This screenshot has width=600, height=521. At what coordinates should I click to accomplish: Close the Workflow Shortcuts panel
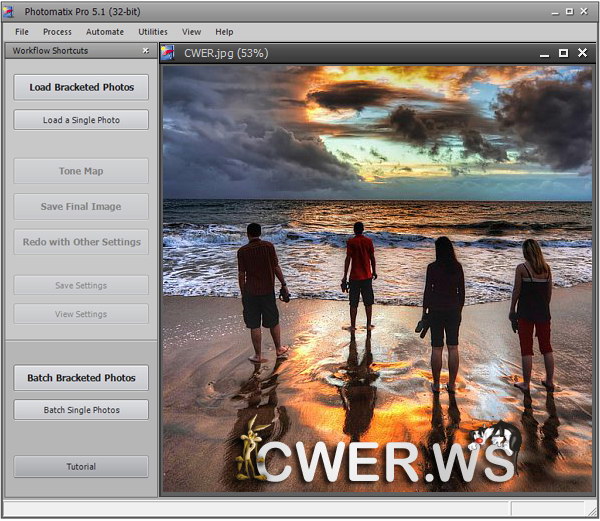point(146,50)
